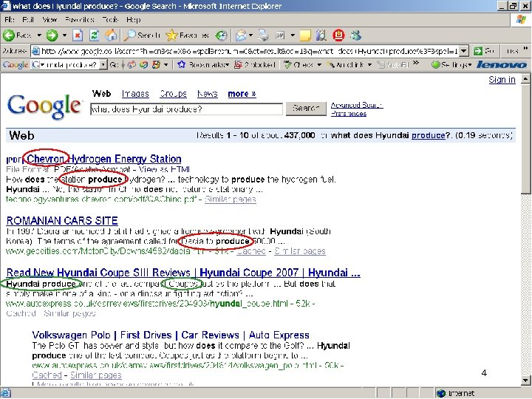The width and height of the screenshot is (532, 399).
Task: Launch the Messenger icon in the toolbar
Action: (x=355, y=35)
